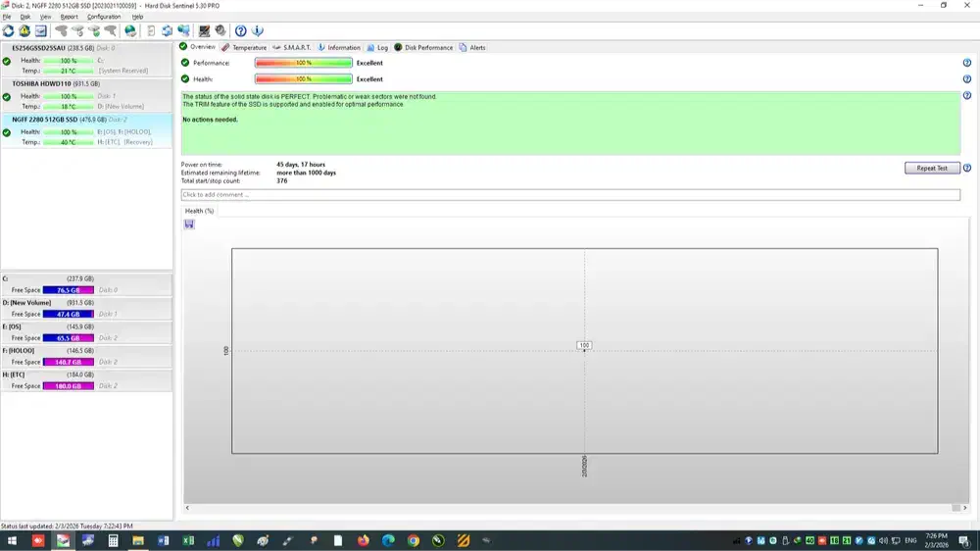This screenshot has height=551, width=980.
Task: Open the Disk menu
Action: click(x=25, y=17)
